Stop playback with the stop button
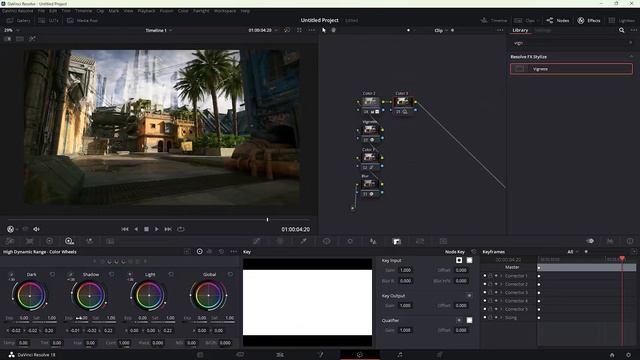The height and width of the screenshot is (360, 640). point(146,229)
